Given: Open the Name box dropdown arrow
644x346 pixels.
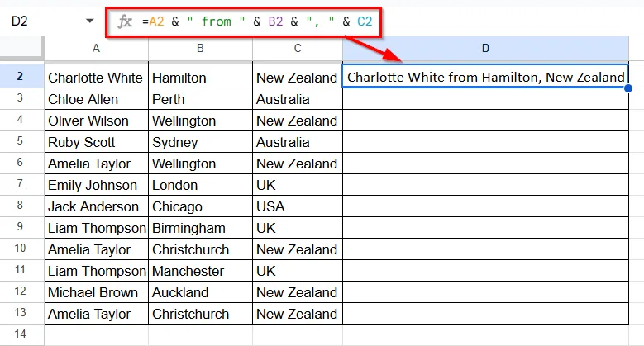Looking at the screenshot, I should coord(90,21).
